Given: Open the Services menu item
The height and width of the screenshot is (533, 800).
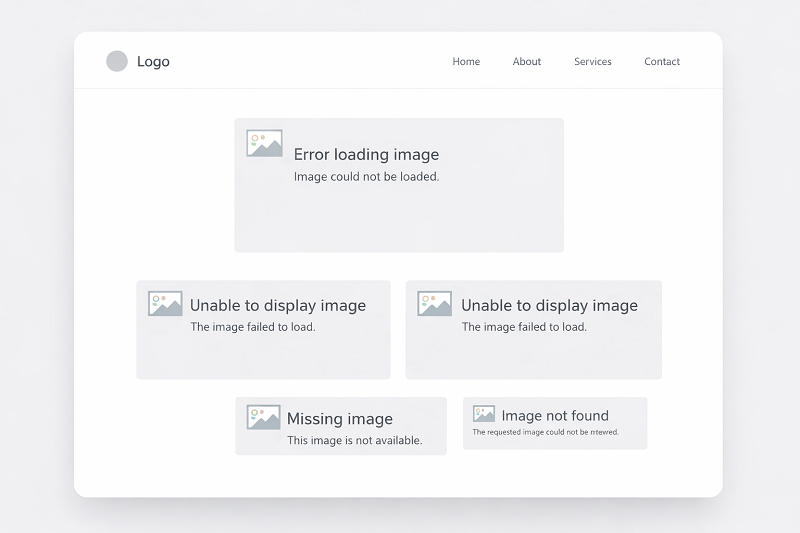Looking at the screenshot, I should 593,61.
